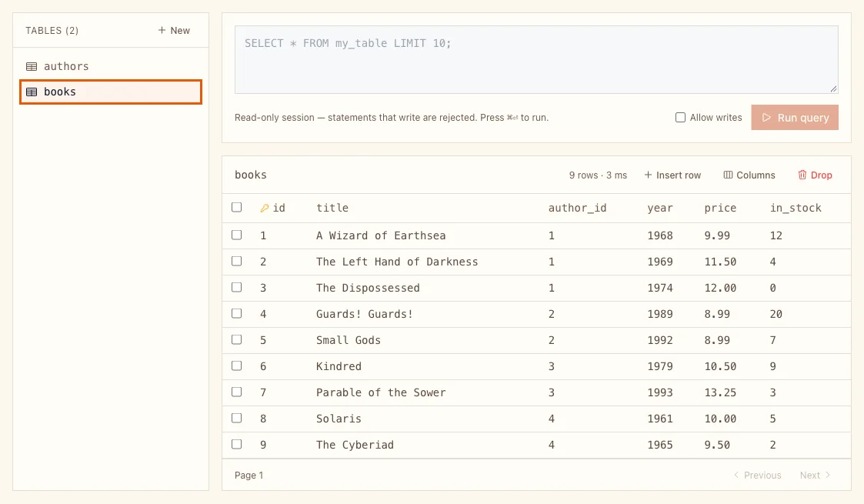Click the price cell 11.50

tap(720, 262)
